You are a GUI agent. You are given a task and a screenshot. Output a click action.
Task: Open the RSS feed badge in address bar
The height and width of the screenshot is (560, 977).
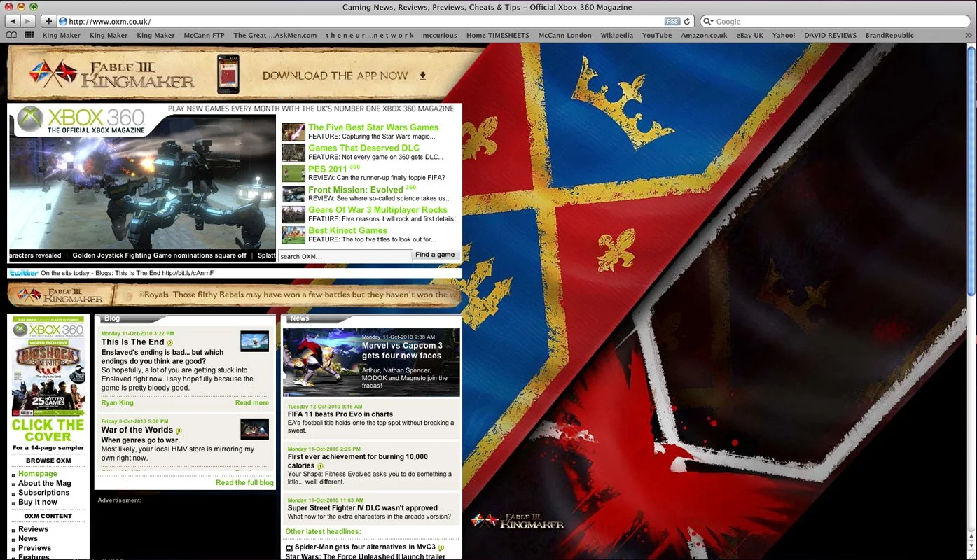672,21
